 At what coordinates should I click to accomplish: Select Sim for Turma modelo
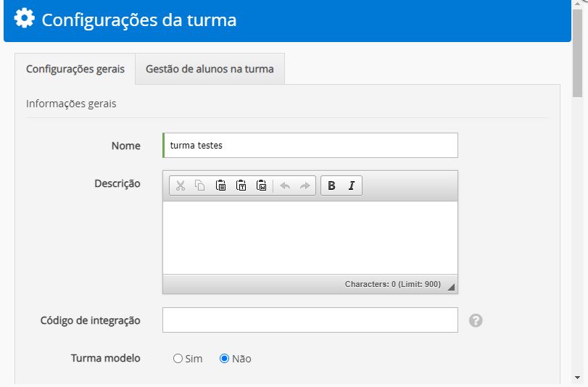click(178, 359)
